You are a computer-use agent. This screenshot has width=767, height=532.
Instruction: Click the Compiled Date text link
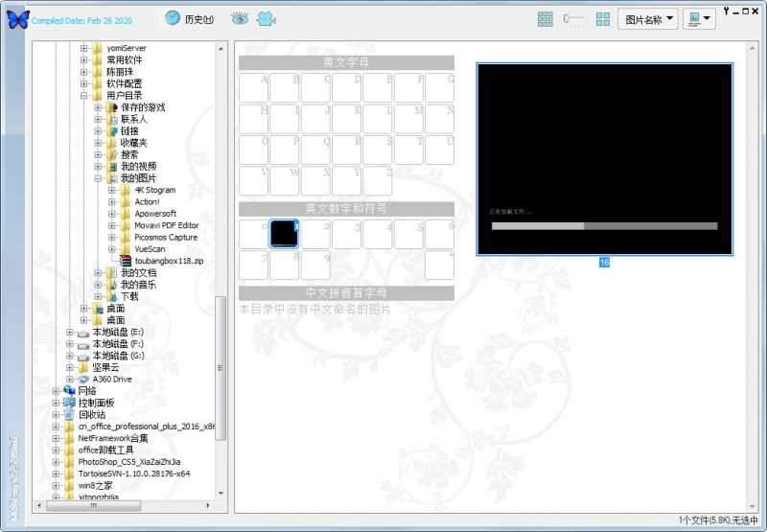tap(81, 20)
